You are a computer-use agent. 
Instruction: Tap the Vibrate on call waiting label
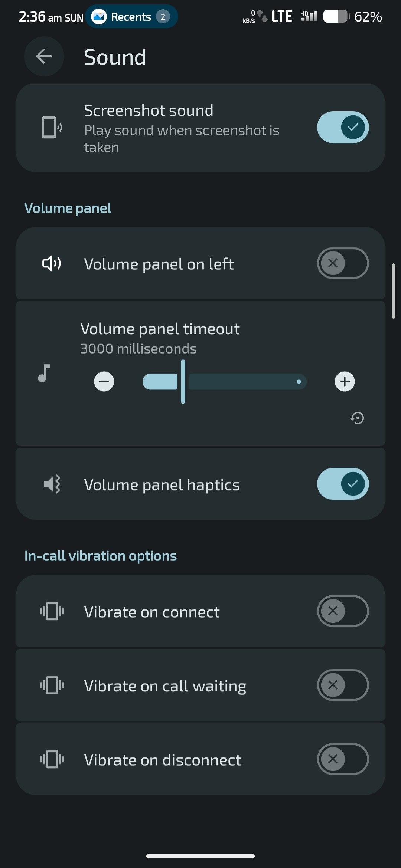click(165, 686)
